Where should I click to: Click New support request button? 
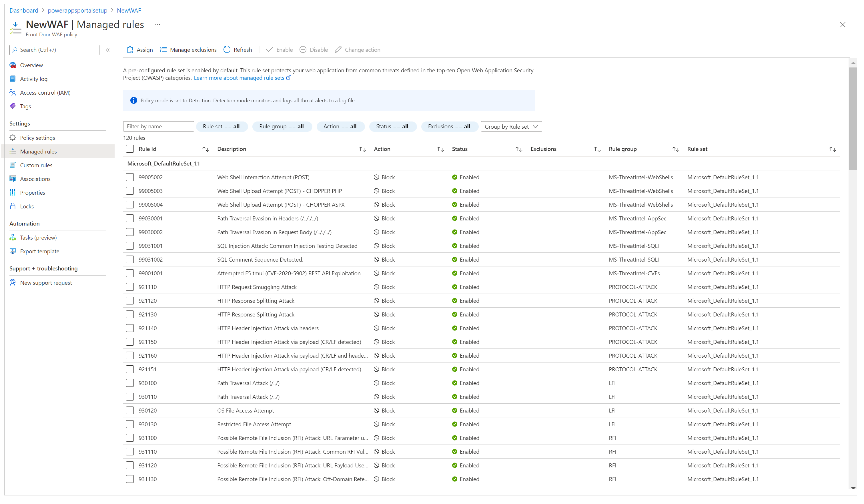[45, 282]
